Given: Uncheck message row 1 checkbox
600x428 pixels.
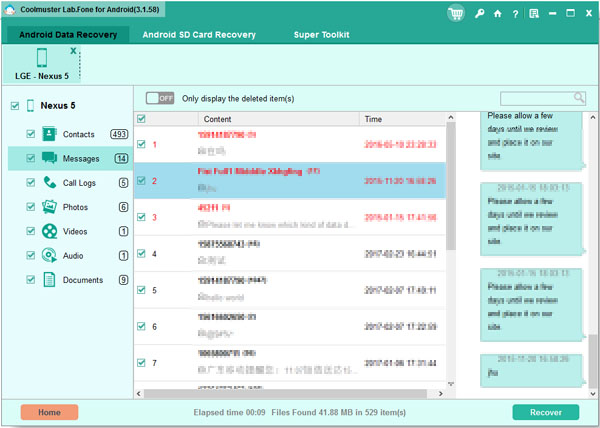Looking at the screenshot, I should click(141, 144).
